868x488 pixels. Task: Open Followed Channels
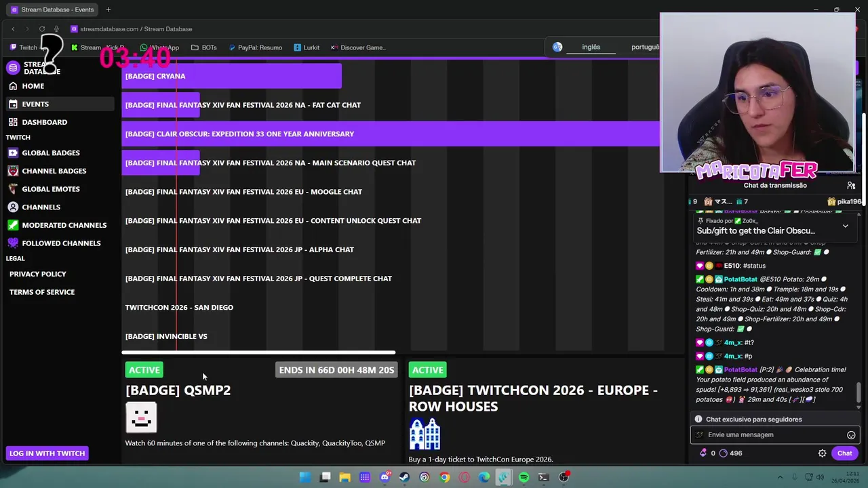61,243
